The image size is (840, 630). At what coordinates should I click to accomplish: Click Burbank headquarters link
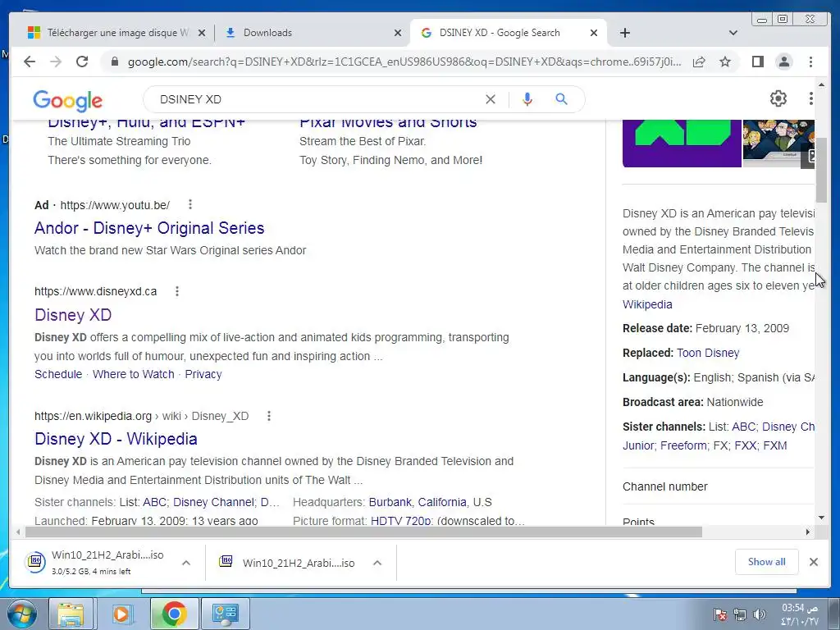390,502
